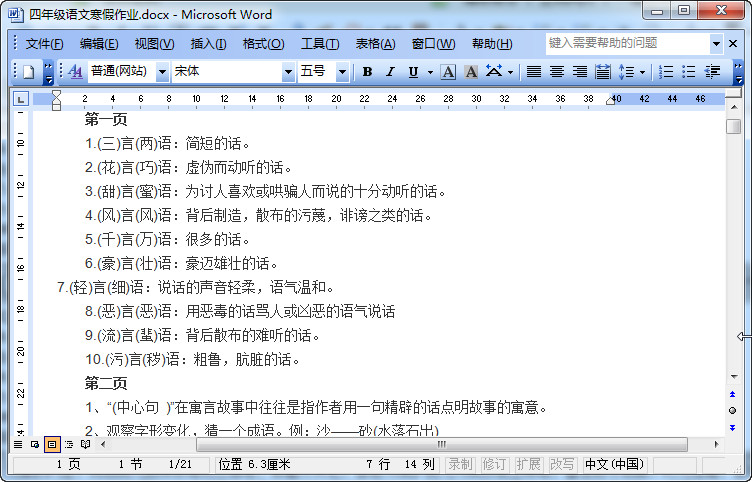Switch to Reading Layout view
The height and width of the screenshot is (482, 752).
coord(85,445)
